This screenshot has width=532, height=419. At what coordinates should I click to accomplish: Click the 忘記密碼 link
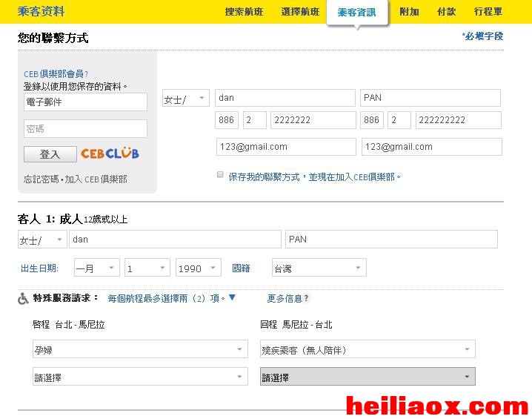pos(41,179)
